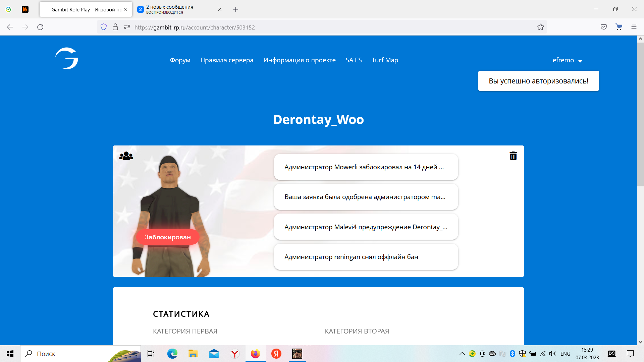Click the group members icon
The width and height of the screenshot is (644, 362).
pos(126,156)
